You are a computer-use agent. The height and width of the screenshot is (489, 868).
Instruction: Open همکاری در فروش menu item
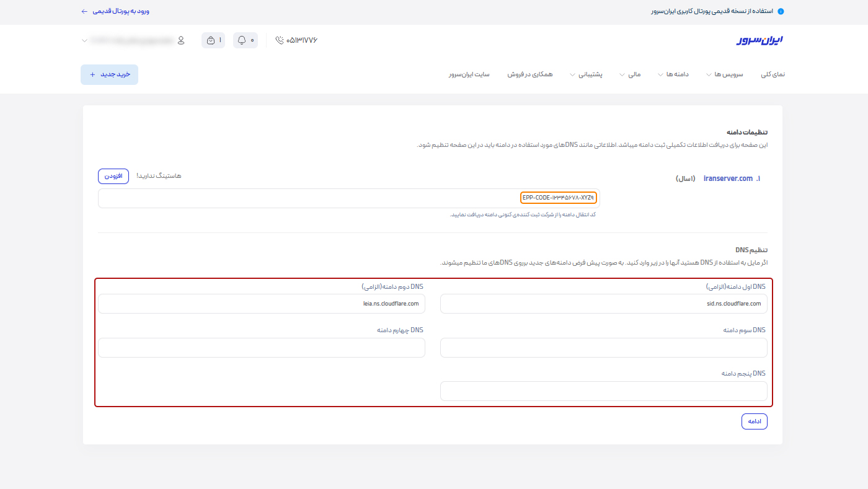click(530, 74)
